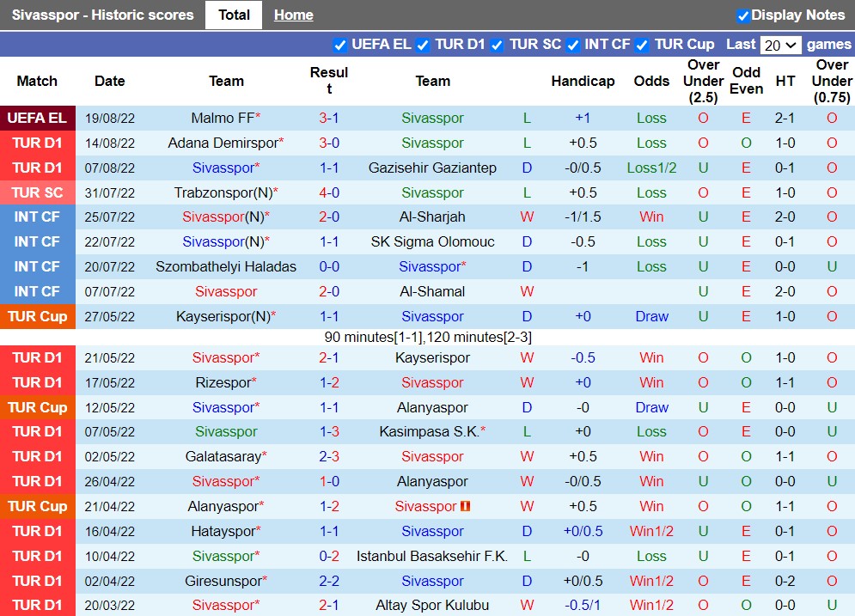Image resolution: width=855 pixels, height=616 pixels.
Task: Click the INT CF badge on Al-Shamal row
Action: (x=38, y=291)
